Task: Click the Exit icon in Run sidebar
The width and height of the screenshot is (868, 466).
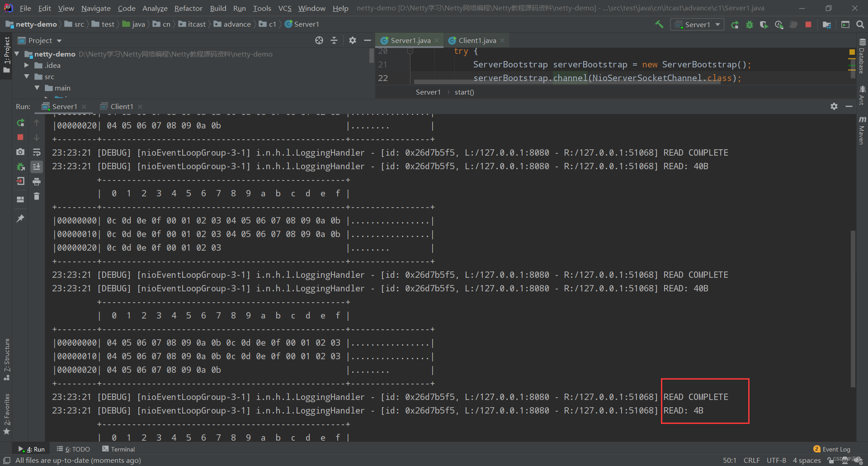Action: (20, 181)
